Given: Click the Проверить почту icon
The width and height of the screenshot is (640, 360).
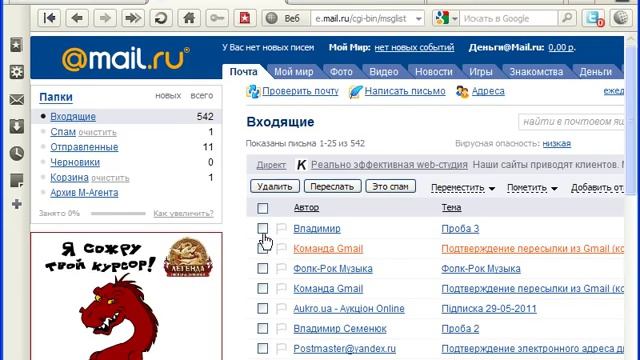Looking at the screenshot, I should (253, 91).
